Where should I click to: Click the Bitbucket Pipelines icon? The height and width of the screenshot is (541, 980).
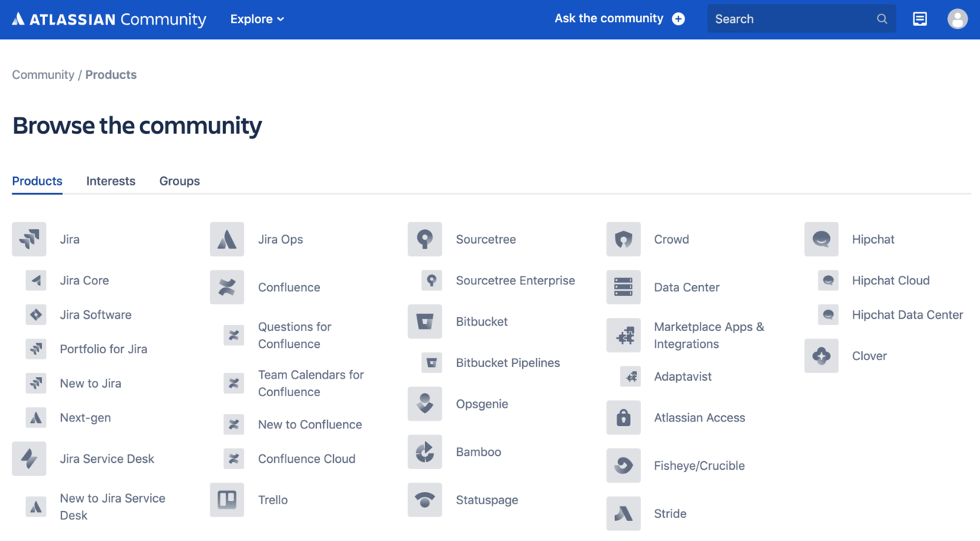[432, 362]
